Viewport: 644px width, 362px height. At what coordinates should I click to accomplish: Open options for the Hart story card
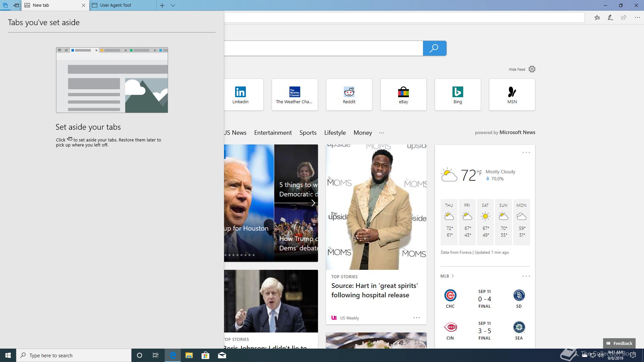coord(416,318)
